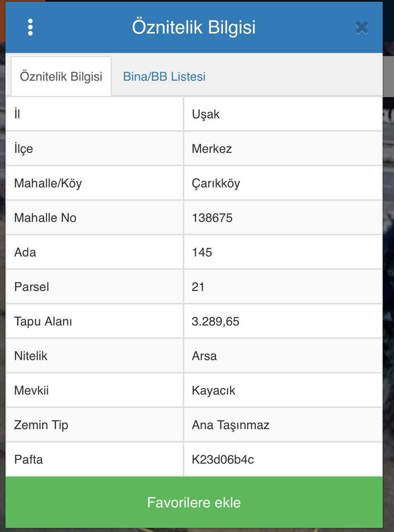Select the Ada value 145
Screen dimensions: 394x532
point(202,252)
